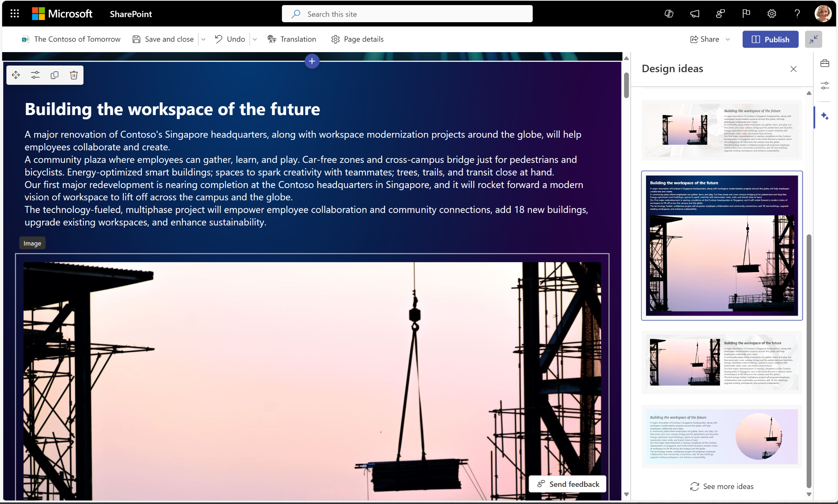Expand the Undo dropdown arrow
Screen dimensions: 838x504
click(254, 39)
